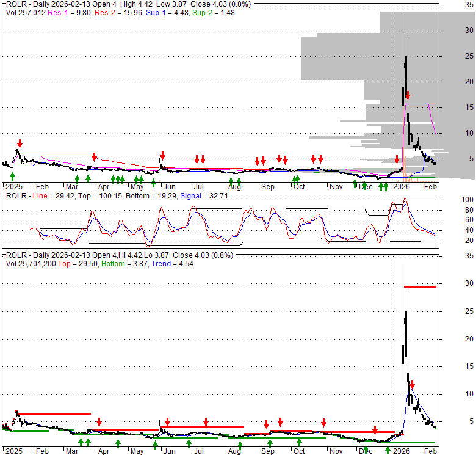The height and width of the screenshot is (455, 476).
Task: Click the Nov label on the top chart axis
Action: pyautogui.click(x=336, y=186)
